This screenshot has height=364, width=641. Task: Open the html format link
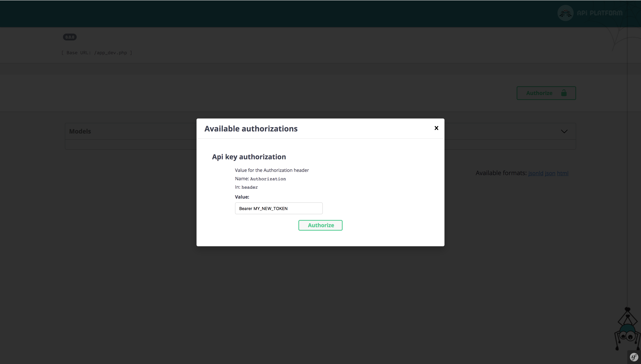[x=563, y=173]
